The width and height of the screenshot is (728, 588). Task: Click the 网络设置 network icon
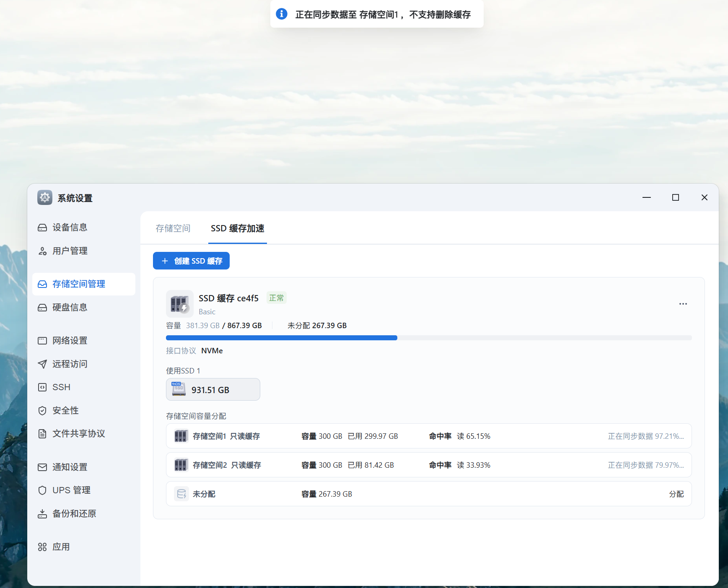point(42,341)
